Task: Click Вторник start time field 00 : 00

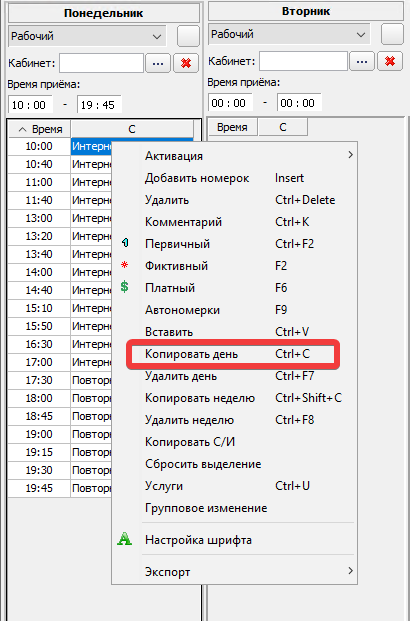Action: (x=230, y=103)
